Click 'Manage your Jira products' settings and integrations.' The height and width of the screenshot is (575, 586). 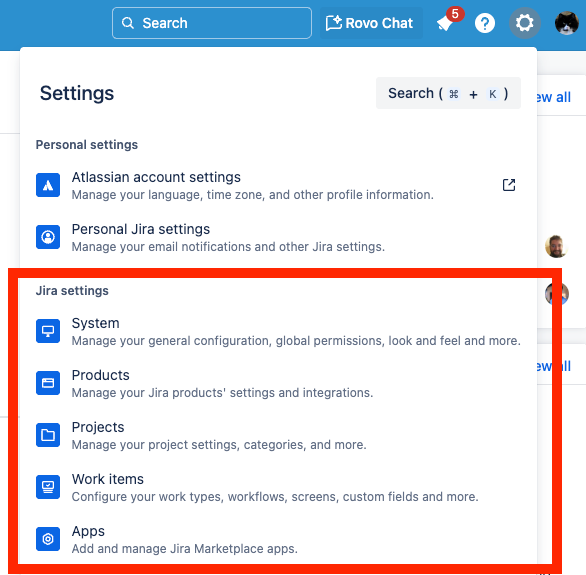coord(222,393)
